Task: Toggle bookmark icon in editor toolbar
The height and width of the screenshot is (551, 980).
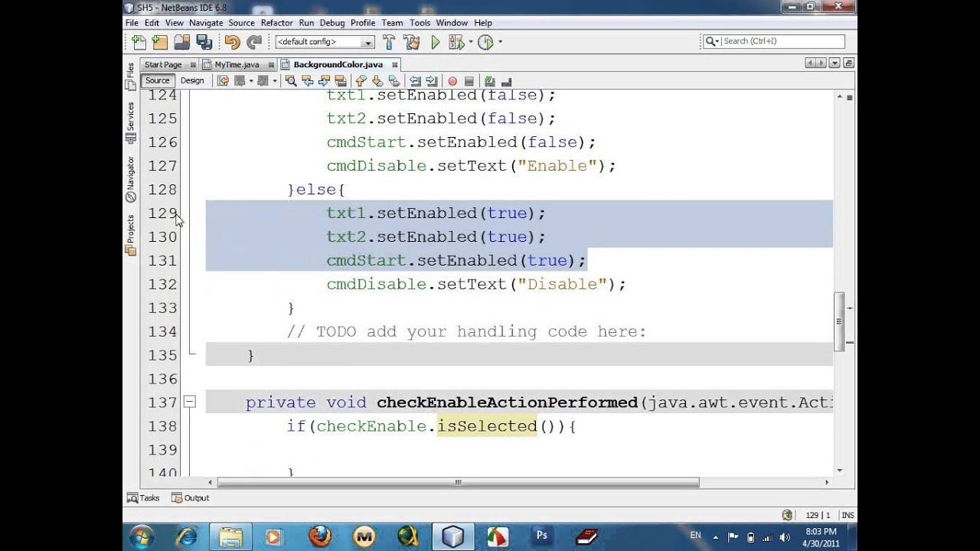Action: point(394,80)
